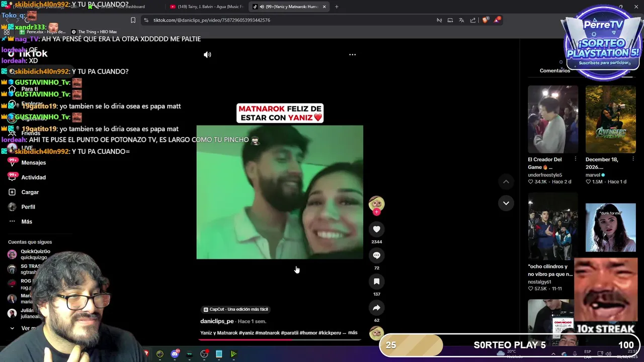644x362 pixels.
Task: Follow creator via red plus badge
Action: click(376, 212)
